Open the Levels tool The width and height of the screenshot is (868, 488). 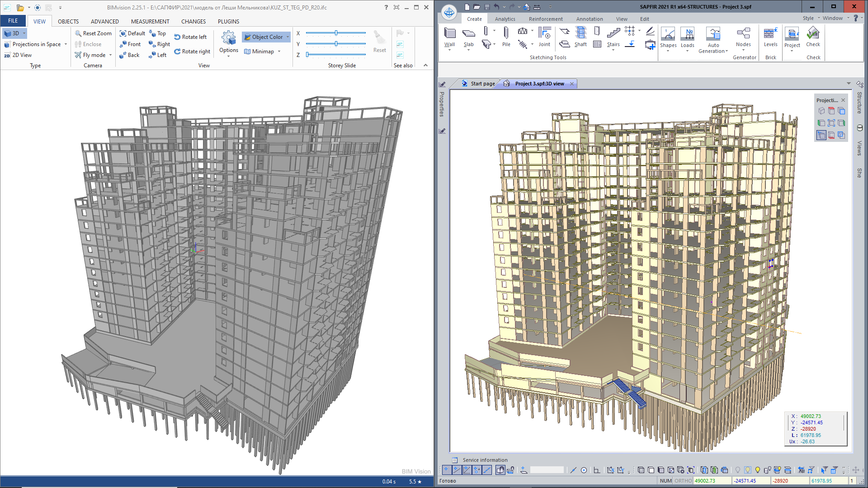point(770,37)
